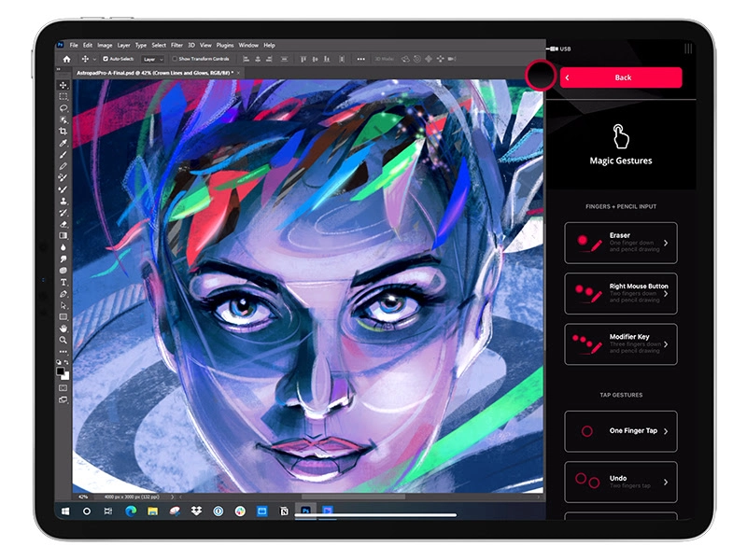This screenshot has width=747, height=560.
Task: Expand the Modifier Key gesture chevron
Action: (x=666, y=344)
